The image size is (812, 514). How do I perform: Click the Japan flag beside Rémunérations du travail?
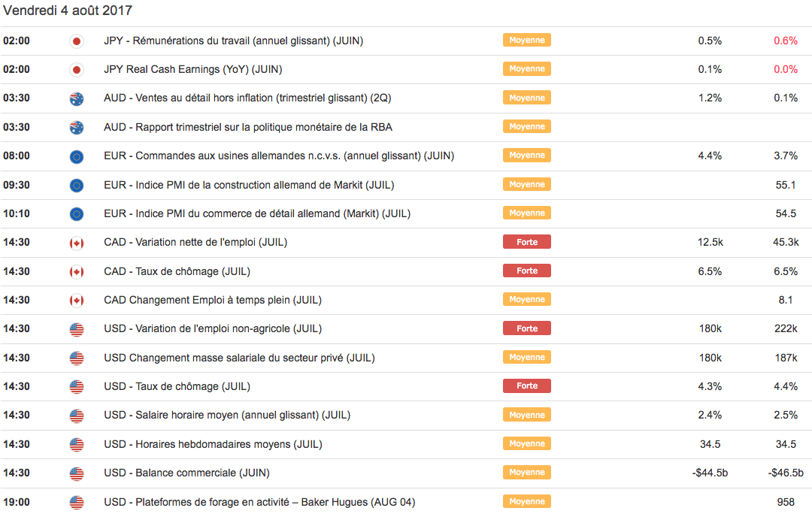[76, 41]
